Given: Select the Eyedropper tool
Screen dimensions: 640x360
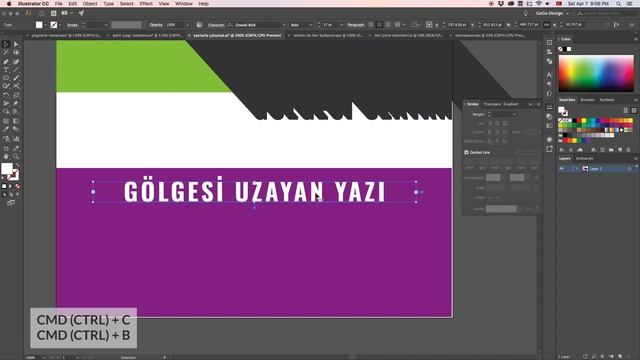Looking at the screenshot, I should coord(6,129).
